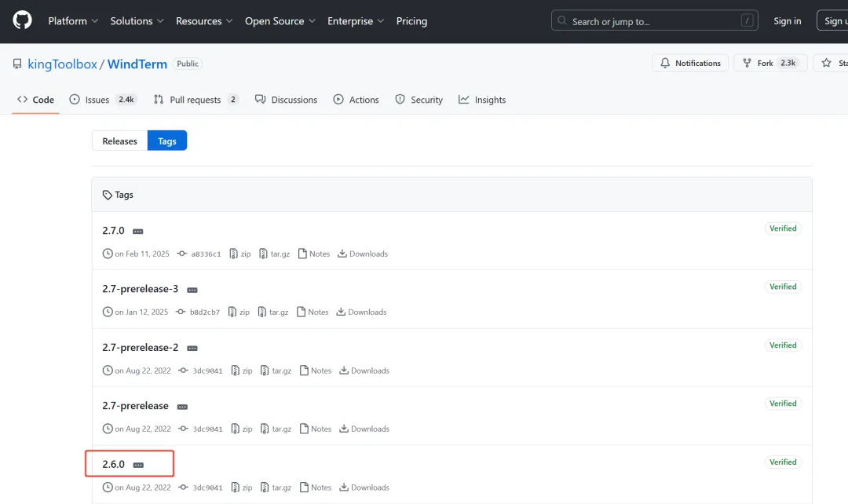Switch to the Insights tab

click(482, 100)
